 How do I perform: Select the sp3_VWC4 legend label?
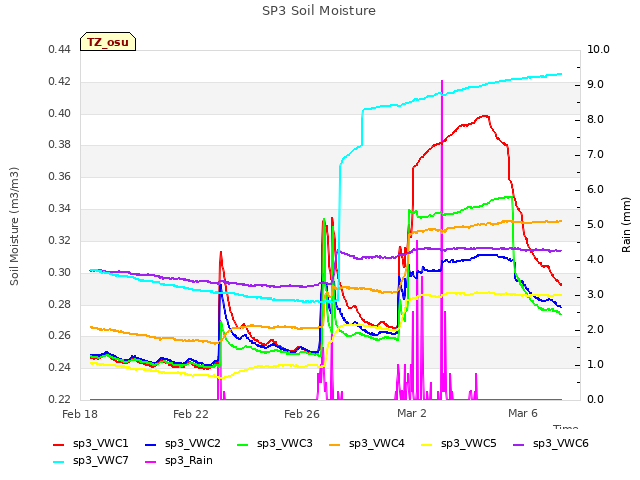point(376,443)
